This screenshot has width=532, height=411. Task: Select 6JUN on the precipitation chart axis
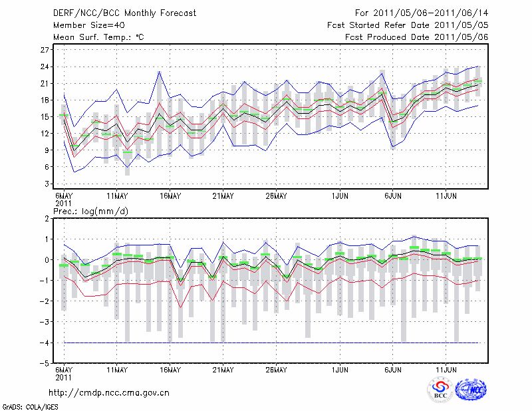coord(393,369)
